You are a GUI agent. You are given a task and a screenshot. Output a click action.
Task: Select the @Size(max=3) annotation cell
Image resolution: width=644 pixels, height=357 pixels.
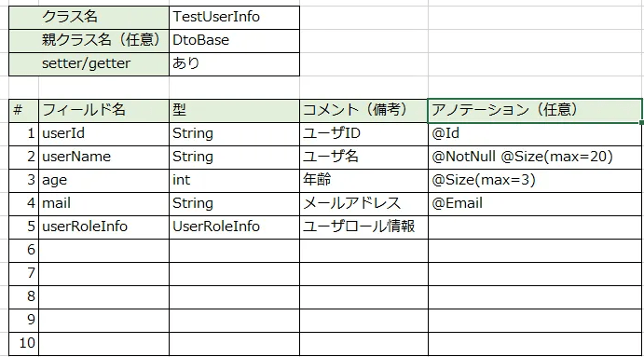click(x=535, y=181)
